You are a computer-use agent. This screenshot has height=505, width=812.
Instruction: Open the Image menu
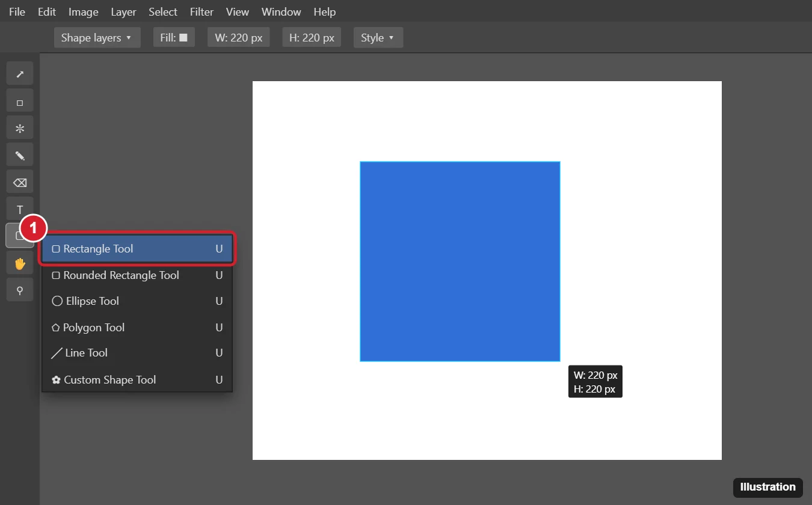click(x=84, y=12)
